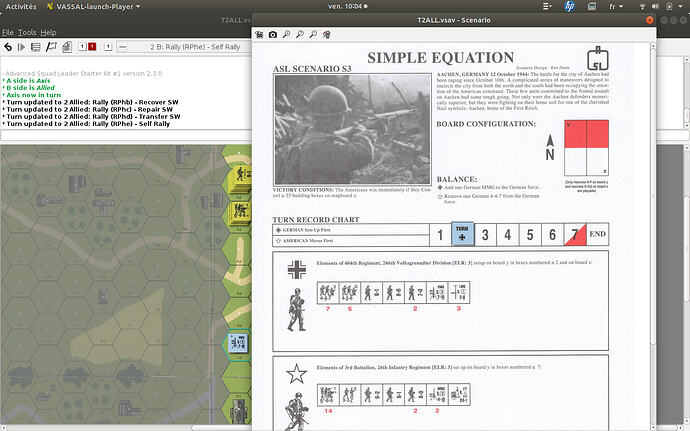Open the clock showing ven. 10:04
The height and width of the screenshot is (431, 690).
coord(348,6)
